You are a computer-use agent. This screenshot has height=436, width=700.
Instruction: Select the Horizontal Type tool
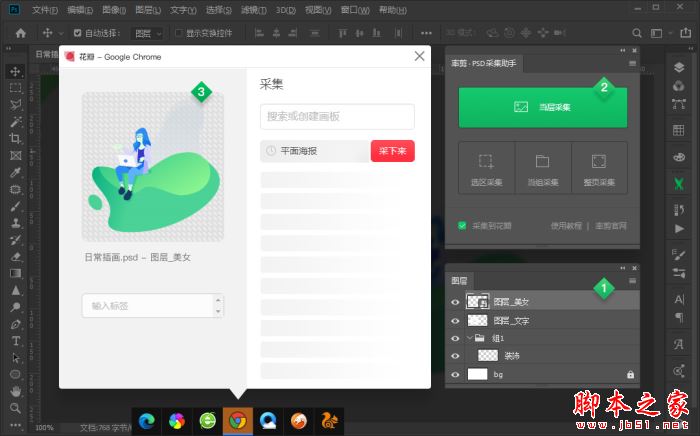[x=16, y=340]
